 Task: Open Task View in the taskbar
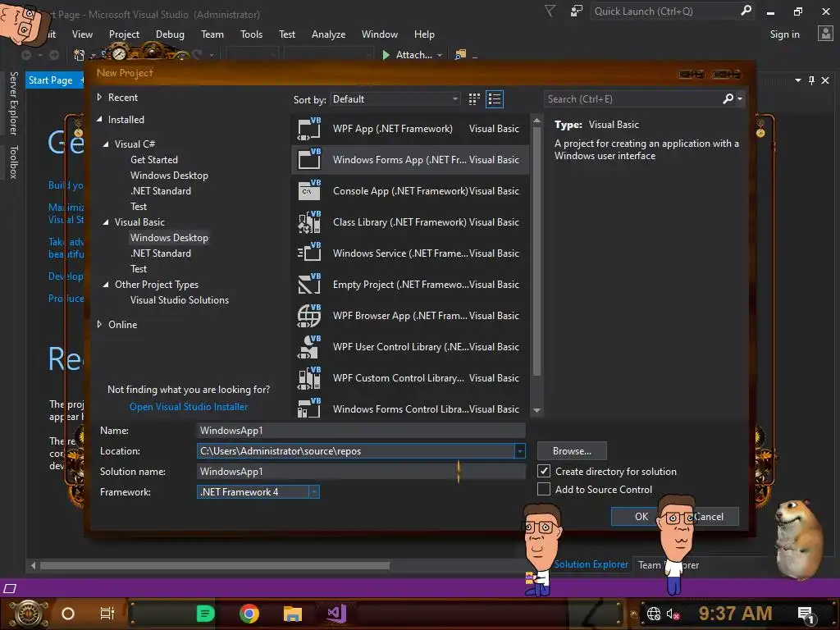107,614
